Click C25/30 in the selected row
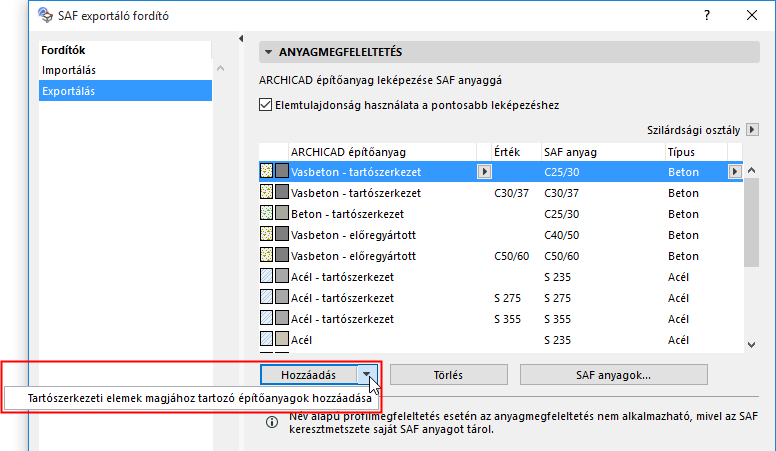Screen dimensions: 776x451 click(562, 172)
